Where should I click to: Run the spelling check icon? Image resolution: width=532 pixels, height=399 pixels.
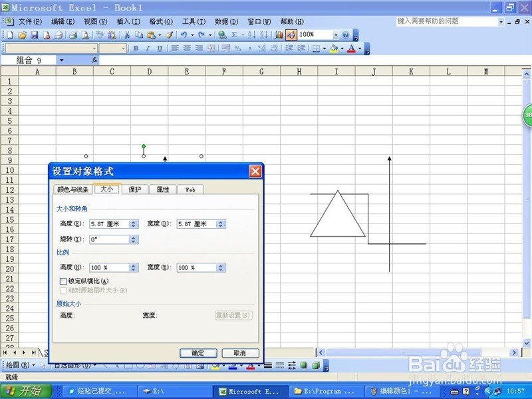click(x=99, y=35)
